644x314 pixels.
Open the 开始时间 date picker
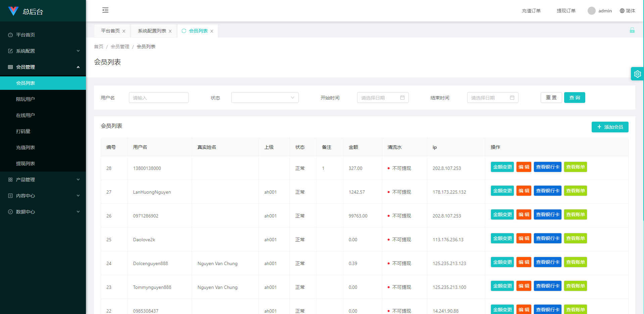(x=383, y=98)
